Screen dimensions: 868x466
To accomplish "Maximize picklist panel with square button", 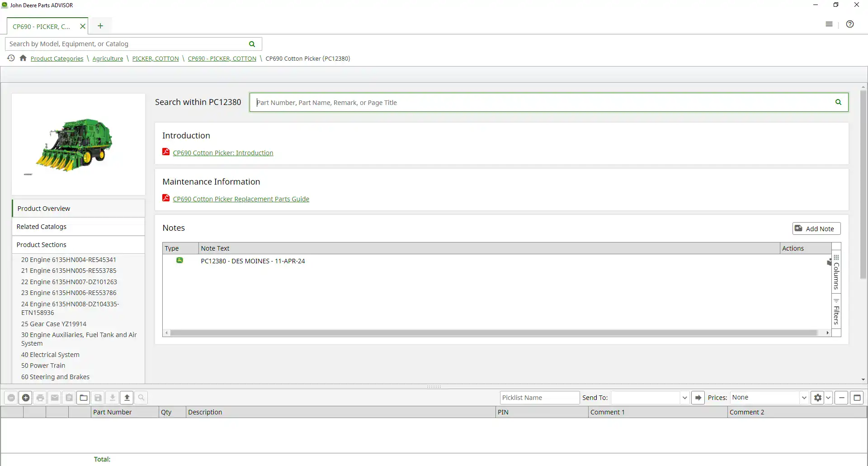I will [857, 398].
